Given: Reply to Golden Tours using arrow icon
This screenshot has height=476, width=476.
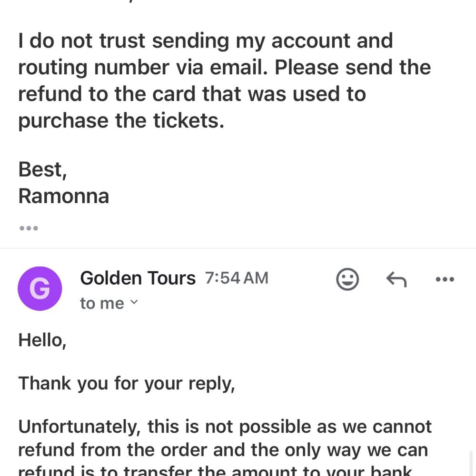Looking at the screenshot, I should pyautogui.click(x=396, y=279).
